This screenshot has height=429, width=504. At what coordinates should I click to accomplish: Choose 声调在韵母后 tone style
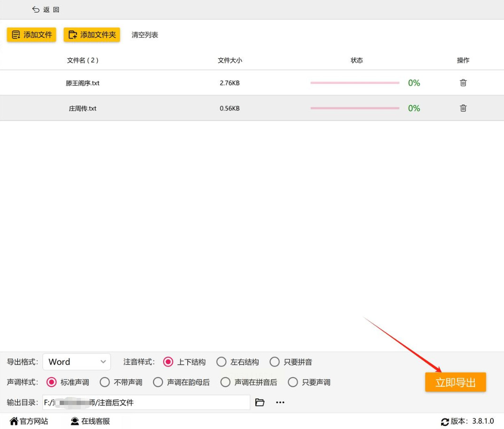tap(158, 382)
